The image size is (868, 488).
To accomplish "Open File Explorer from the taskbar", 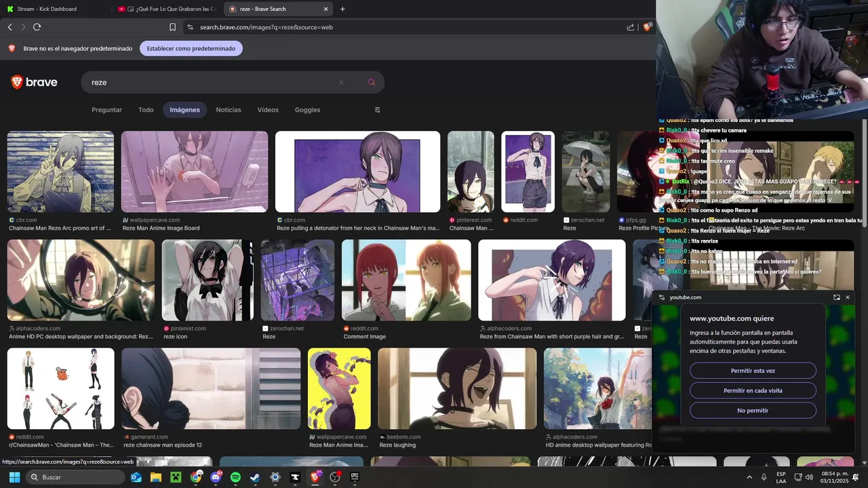I will (x=156, y=477).
